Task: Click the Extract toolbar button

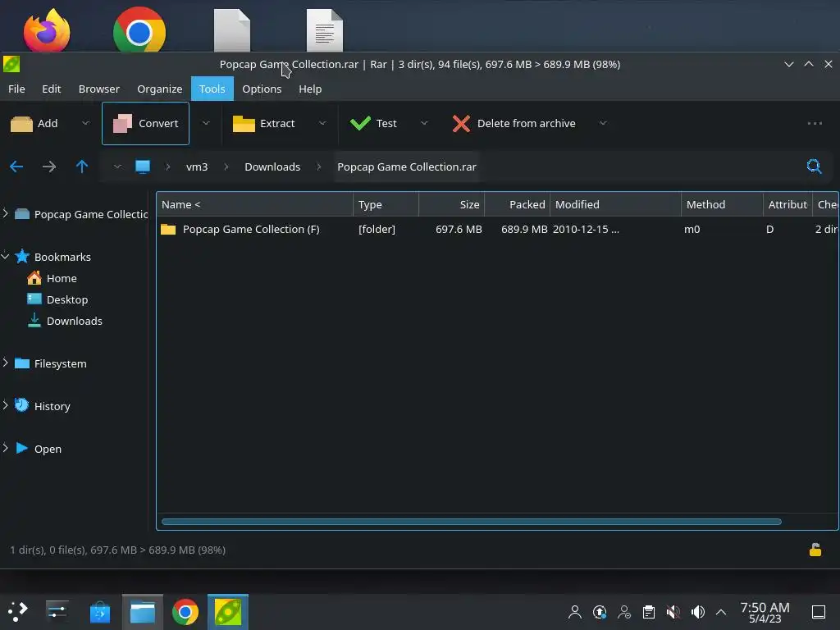Action: (x=264, y=124)
